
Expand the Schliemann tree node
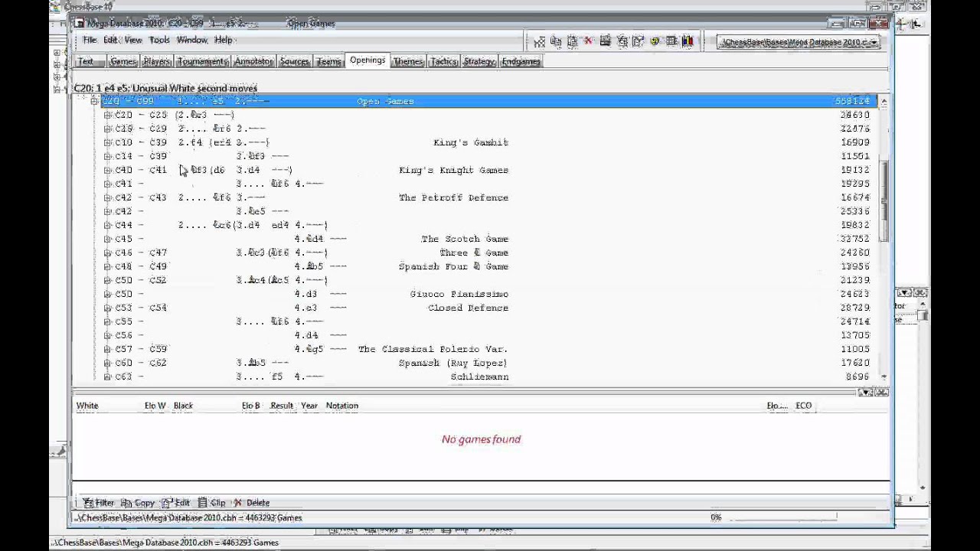tap(107, 377)
